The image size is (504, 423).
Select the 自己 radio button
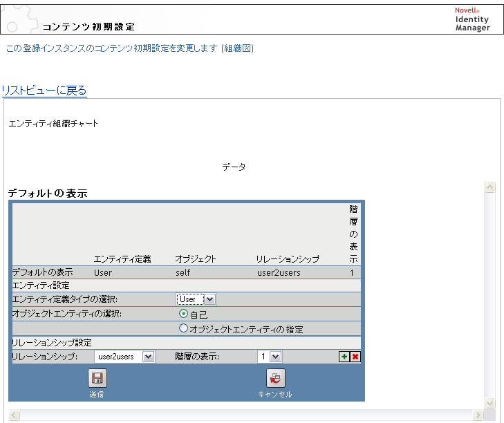point(183,313)
